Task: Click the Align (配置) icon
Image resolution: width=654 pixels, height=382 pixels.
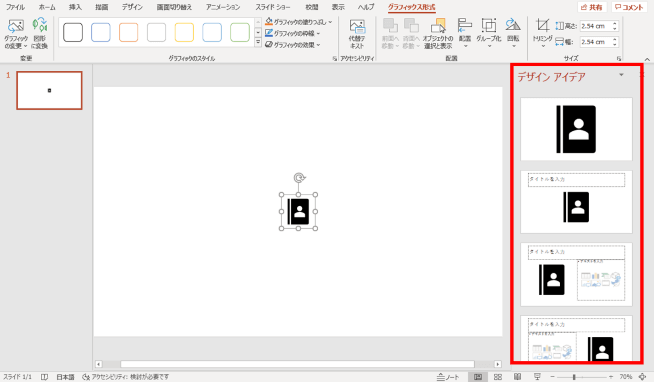Action: pyautogui.click(x=465, y=32)
